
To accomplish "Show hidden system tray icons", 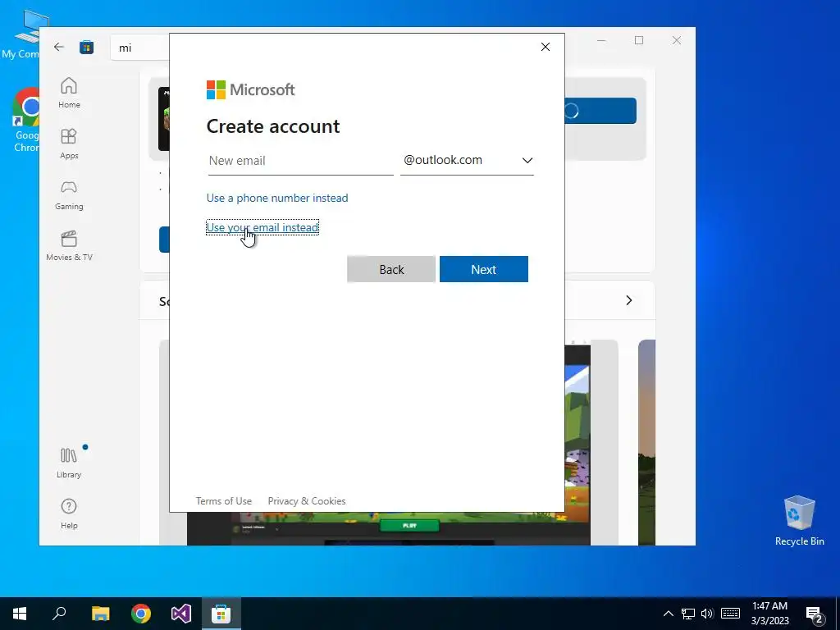I will 669,614.
